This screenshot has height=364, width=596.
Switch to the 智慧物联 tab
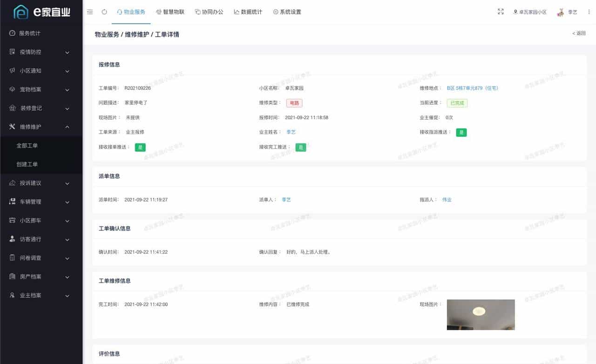coord(170,12)
